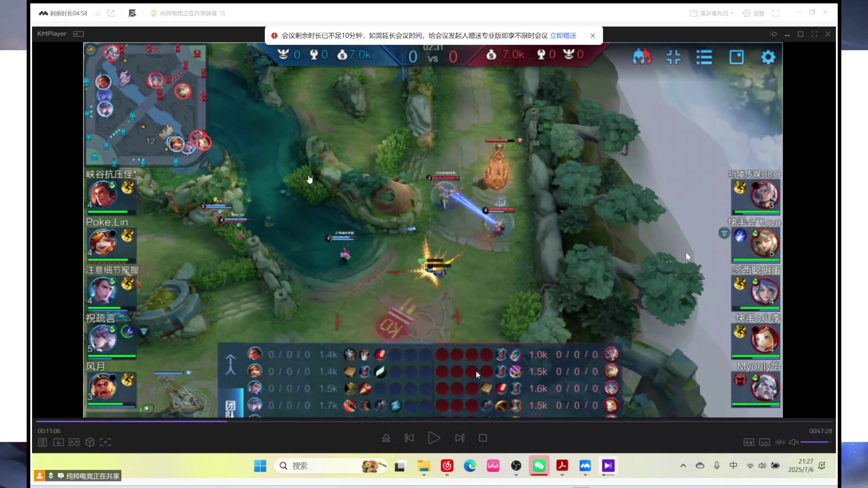Adjust the KMPlayer volume slider
Screen dimensions: 868x488
(x=816, y=442)
